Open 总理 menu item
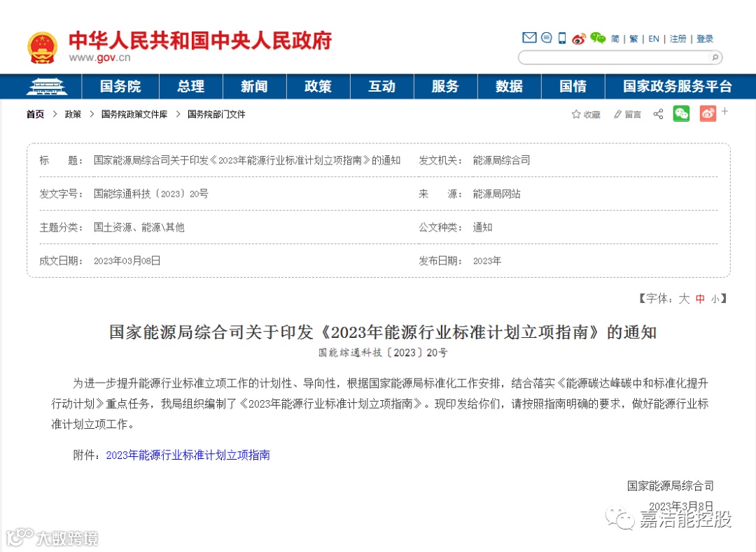The height and width of the screenshot is (552, 756). [191, 87]
